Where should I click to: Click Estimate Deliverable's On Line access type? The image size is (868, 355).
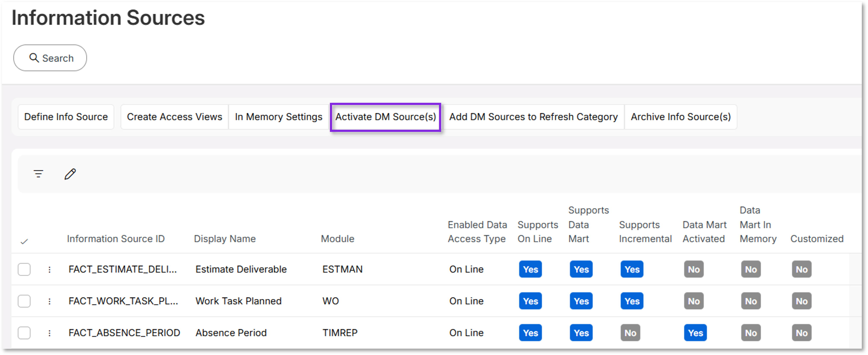[466, 269]
